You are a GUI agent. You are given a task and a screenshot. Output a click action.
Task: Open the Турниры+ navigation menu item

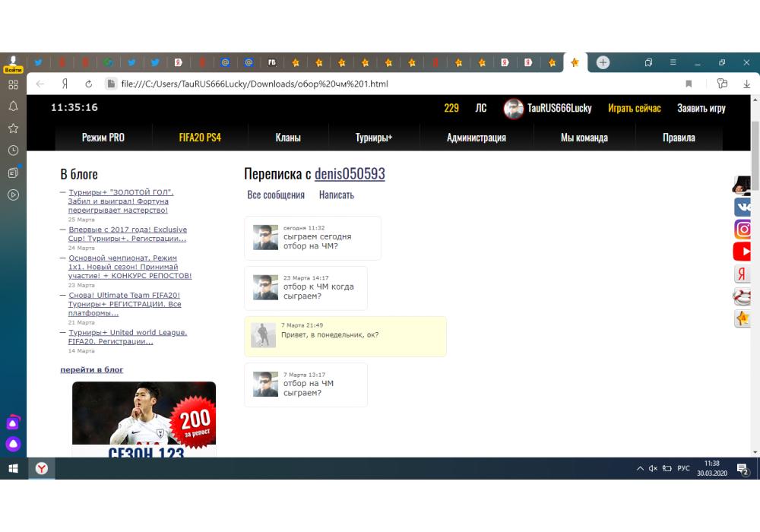pos(374,138)
